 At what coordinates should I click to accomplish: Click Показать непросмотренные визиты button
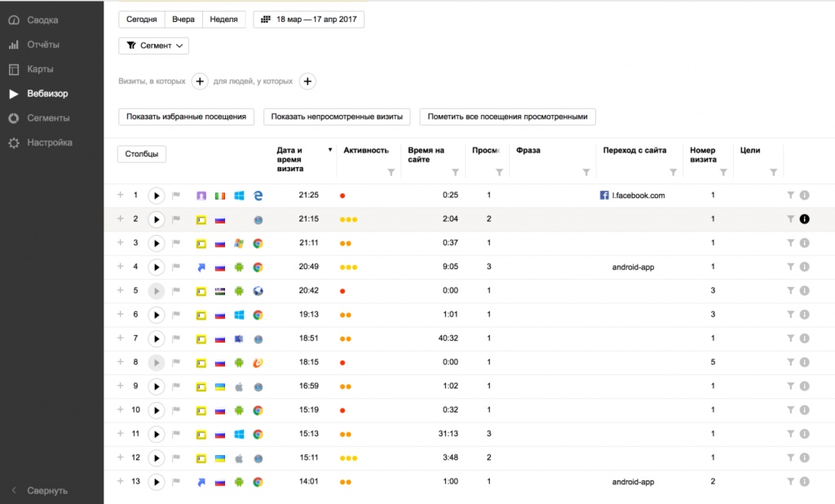click(x=337, y=117)
